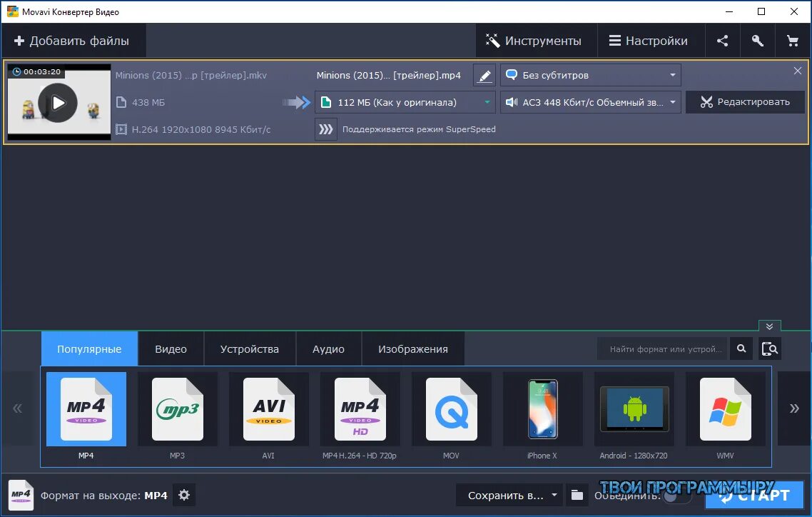Click the SuperSpeed mode arrows icon
Screen dimensions: 812x517
coord(326,129)
